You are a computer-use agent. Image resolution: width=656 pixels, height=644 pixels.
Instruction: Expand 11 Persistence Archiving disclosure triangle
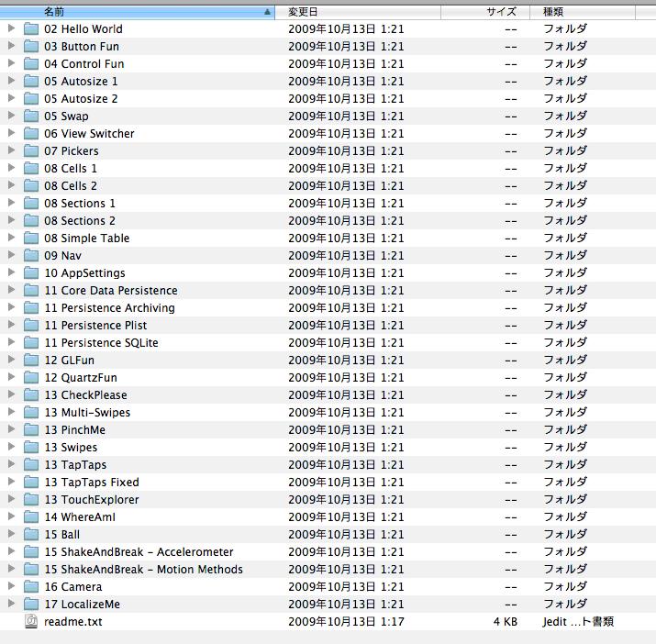pyautogui.click(x=11, y=307)
